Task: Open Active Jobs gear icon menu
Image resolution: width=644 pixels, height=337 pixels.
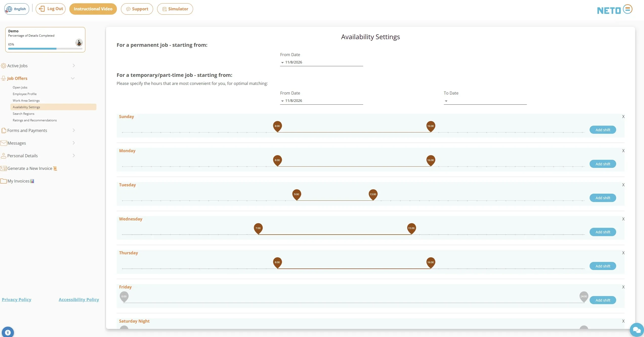Action: pyautogui.click(x=4, y=66)
